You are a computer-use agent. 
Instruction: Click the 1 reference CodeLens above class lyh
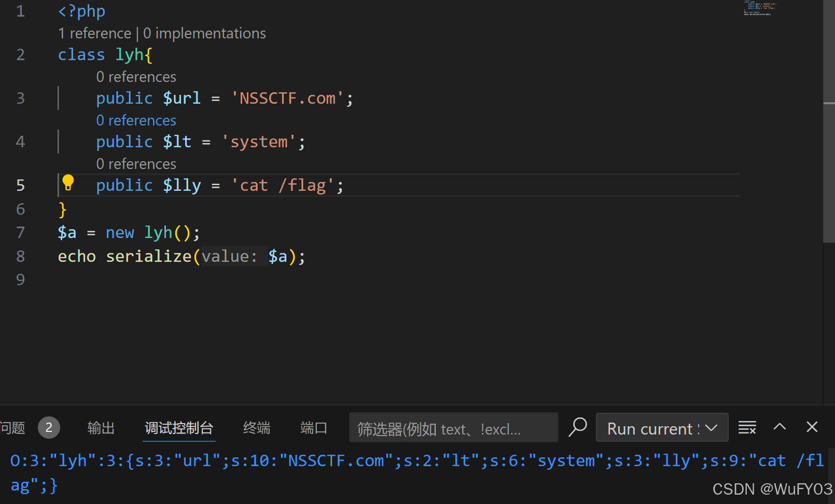pos(94,33)
